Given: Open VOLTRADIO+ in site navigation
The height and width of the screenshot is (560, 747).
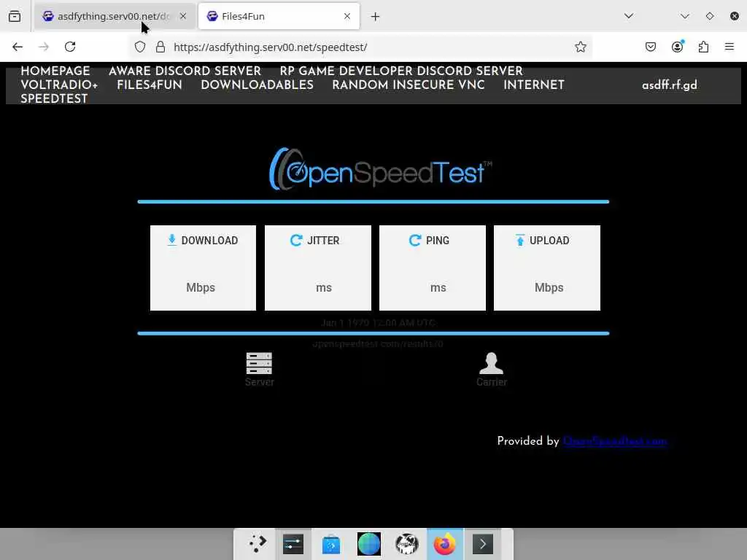Looking at the screenshot, I should (x=59, y=85).
